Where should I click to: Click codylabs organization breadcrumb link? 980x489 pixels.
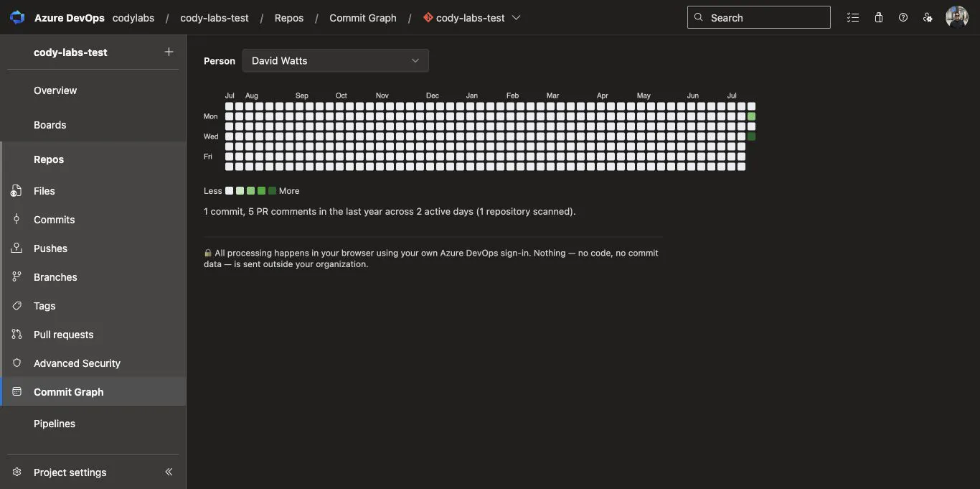click(133, 18)
